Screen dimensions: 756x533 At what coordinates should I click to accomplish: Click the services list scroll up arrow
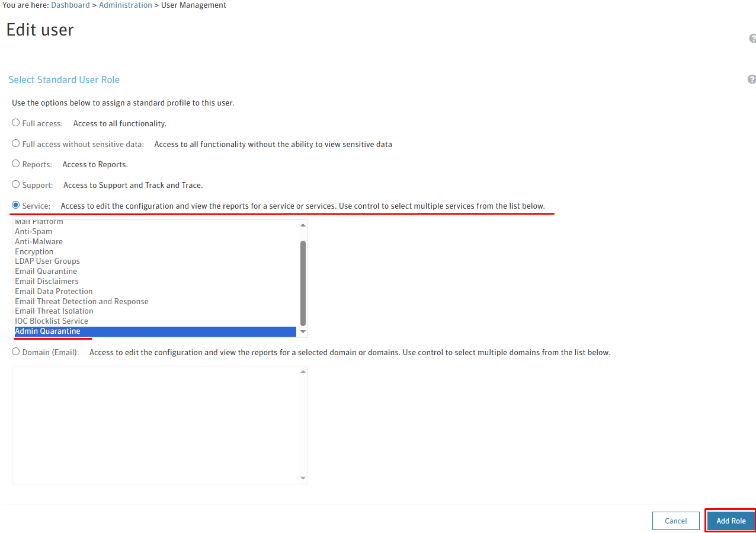[303, 225]
